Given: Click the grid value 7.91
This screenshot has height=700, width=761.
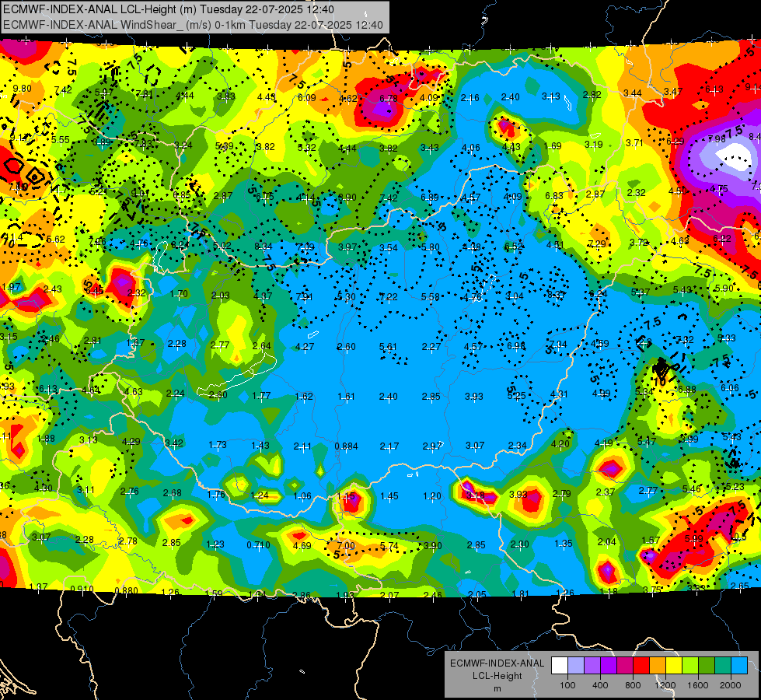Looking at the screenshot, I should pyautogui.click(x=304, y=297).
